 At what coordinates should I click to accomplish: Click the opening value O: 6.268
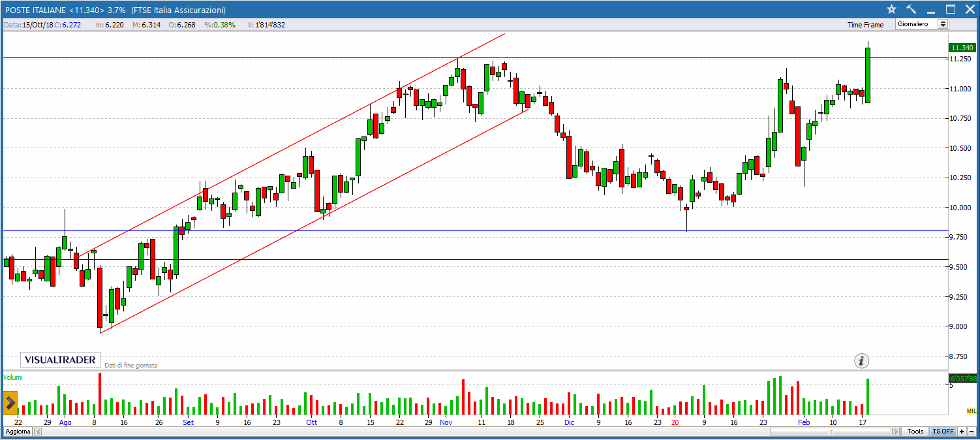click(181, 25)
